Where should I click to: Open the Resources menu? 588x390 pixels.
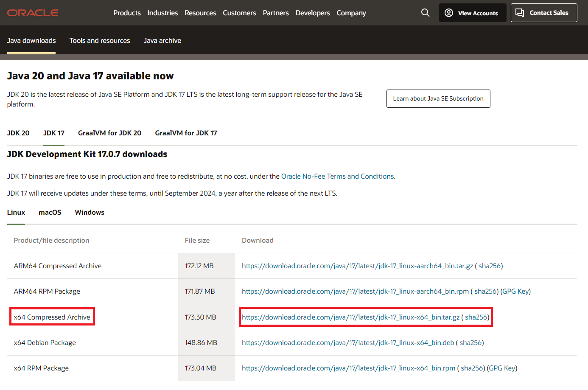click(200, 13)
